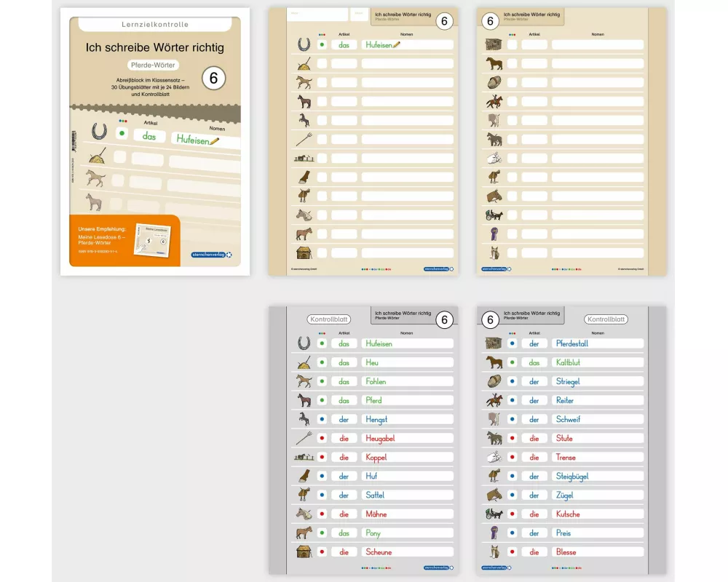Click the 'Stute' noun field on the bottom-right sheet
Screen dimensions: 728x582
click(597, 438)
